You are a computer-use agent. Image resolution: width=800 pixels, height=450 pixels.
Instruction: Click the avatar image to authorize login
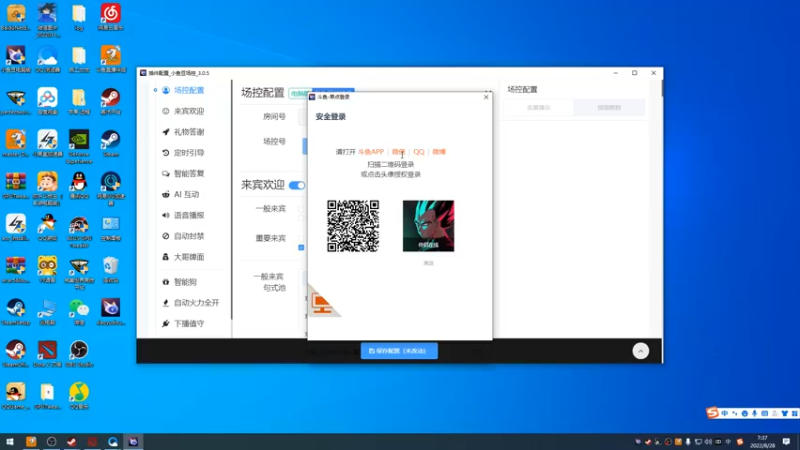(429, 226)
